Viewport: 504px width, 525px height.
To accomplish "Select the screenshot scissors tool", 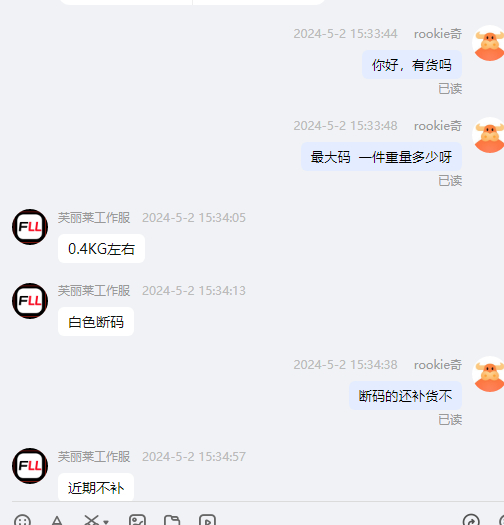I will pyautogui.click(x=91, y=520).
